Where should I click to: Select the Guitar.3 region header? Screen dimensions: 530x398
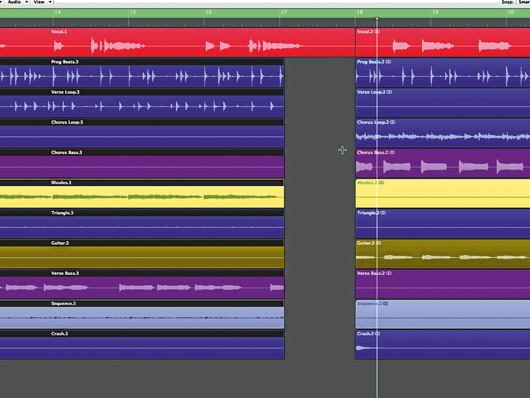pyautogui.click(x=142, y=243)
